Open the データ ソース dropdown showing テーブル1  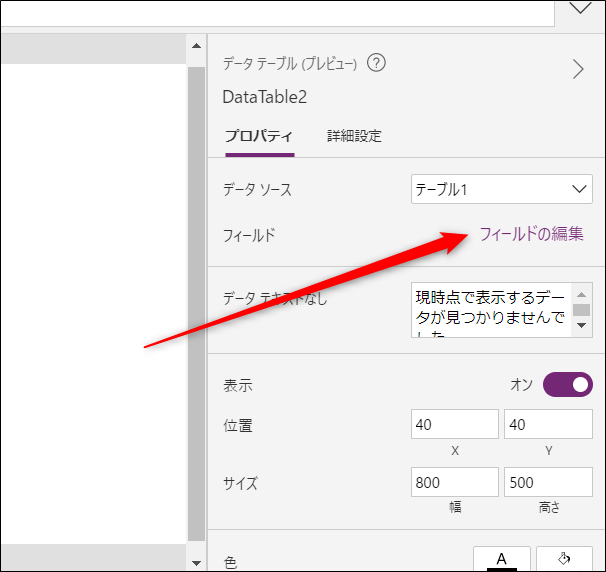(x=502, y=189)
